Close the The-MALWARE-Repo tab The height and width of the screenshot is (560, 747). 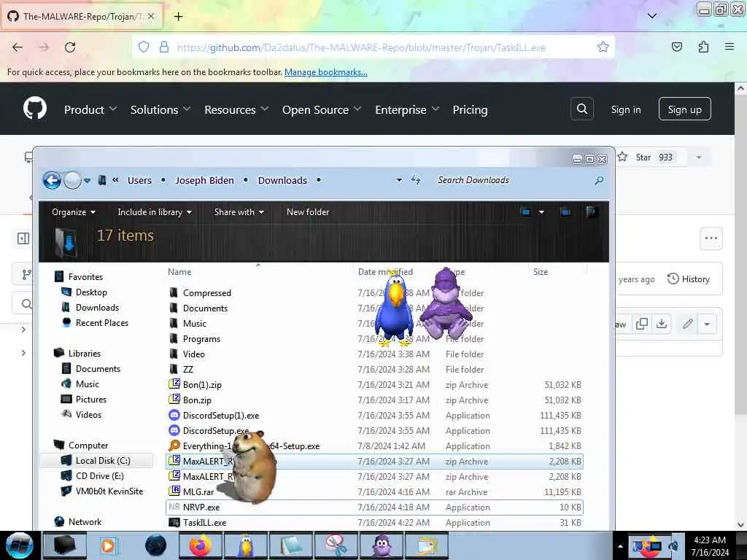pyautogui.click(x=151, y=16)
